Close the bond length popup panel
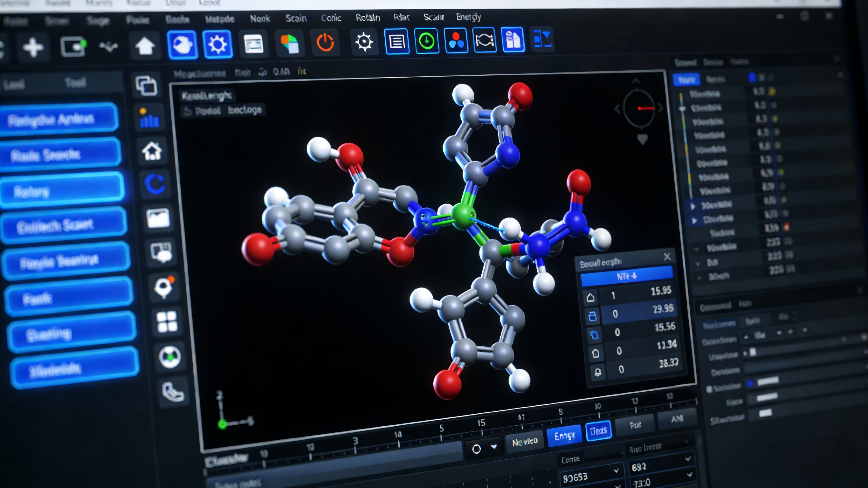The width and height of the screenshot is (868, 488). tap(666, 257)
